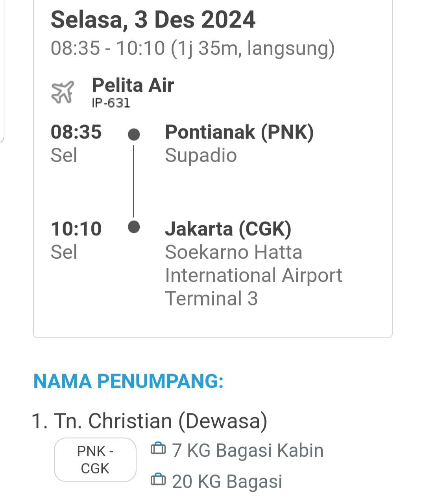This screenshot has height=504, width=425.
Task: Tap the 08:35 departure time
Action: click(x=76, y=132)
